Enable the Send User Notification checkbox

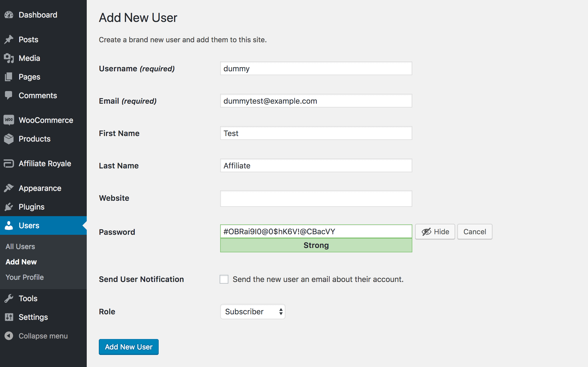[224, 279]
